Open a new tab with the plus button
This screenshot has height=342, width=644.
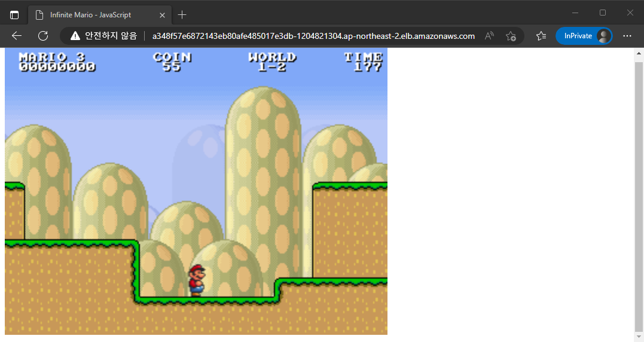pos(182,15)
